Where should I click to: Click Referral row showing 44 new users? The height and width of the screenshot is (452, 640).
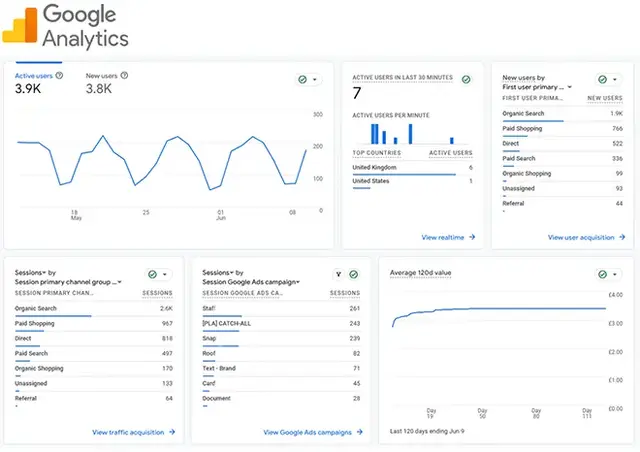tap(562, 205)
